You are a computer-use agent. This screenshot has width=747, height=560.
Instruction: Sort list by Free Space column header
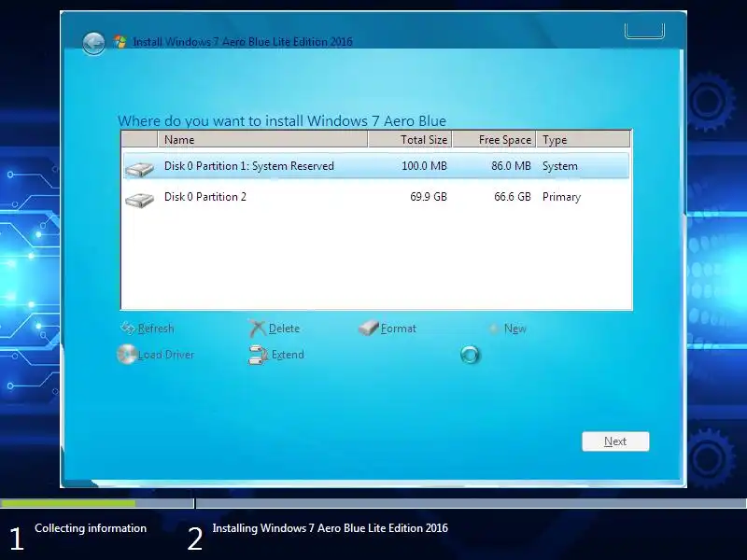pos(494,139)
